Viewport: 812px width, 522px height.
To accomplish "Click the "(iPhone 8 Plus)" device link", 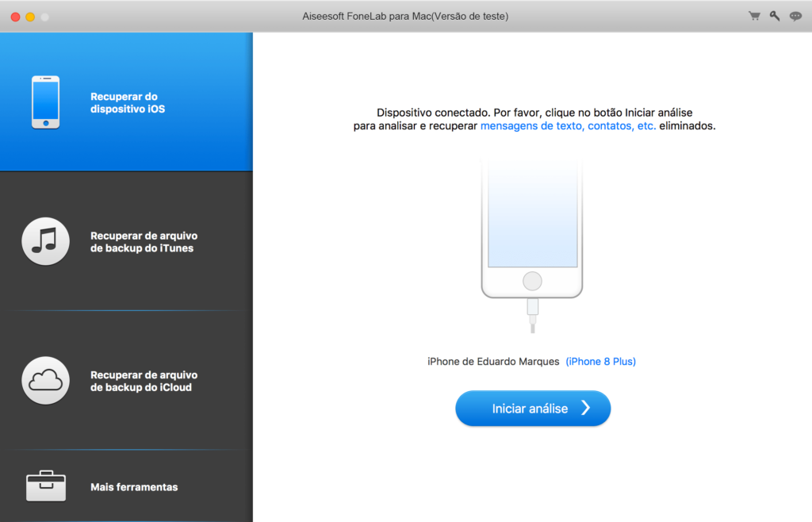I will pyautogui.click(x=600, y=362).
